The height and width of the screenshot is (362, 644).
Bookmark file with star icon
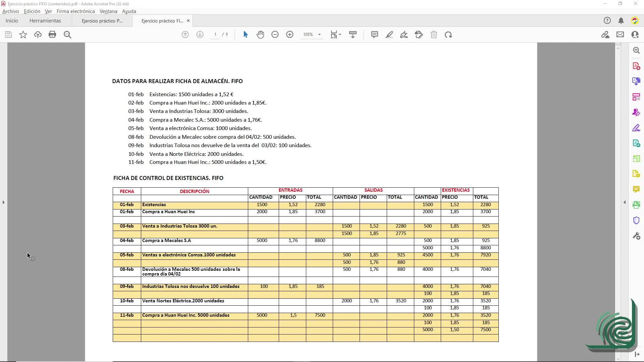23,35
